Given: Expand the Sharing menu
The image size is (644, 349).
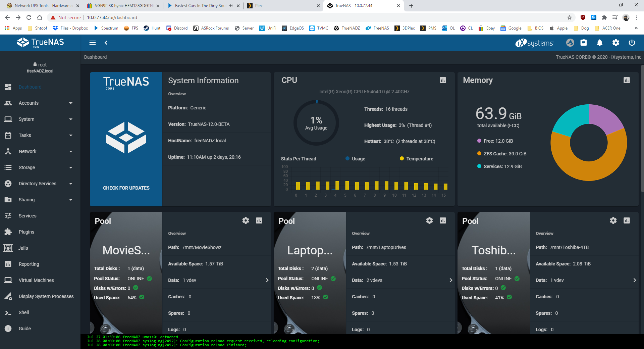Looking at the screenshot, I should tap(40, 200).
